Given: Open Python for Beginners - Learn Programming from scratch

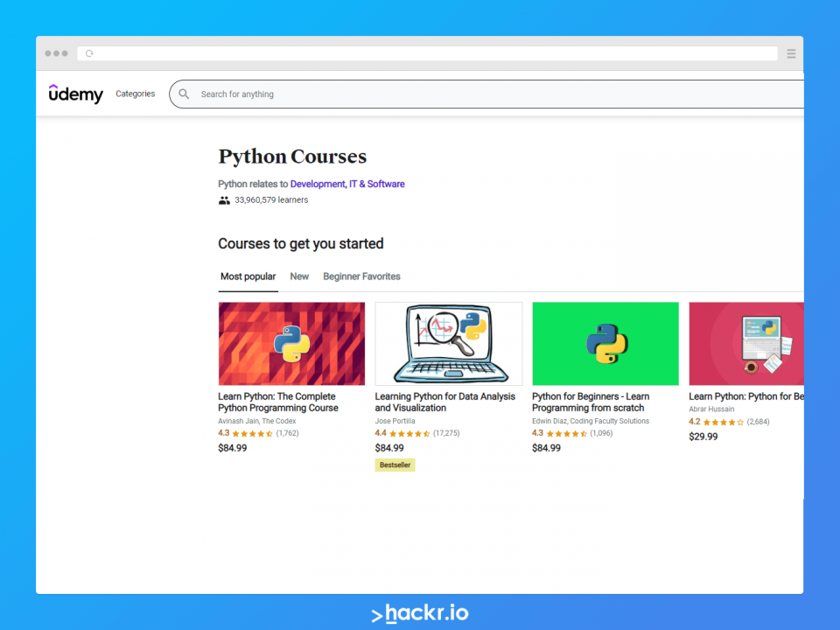Looking at the screenshot, I should tap(591, 402).
